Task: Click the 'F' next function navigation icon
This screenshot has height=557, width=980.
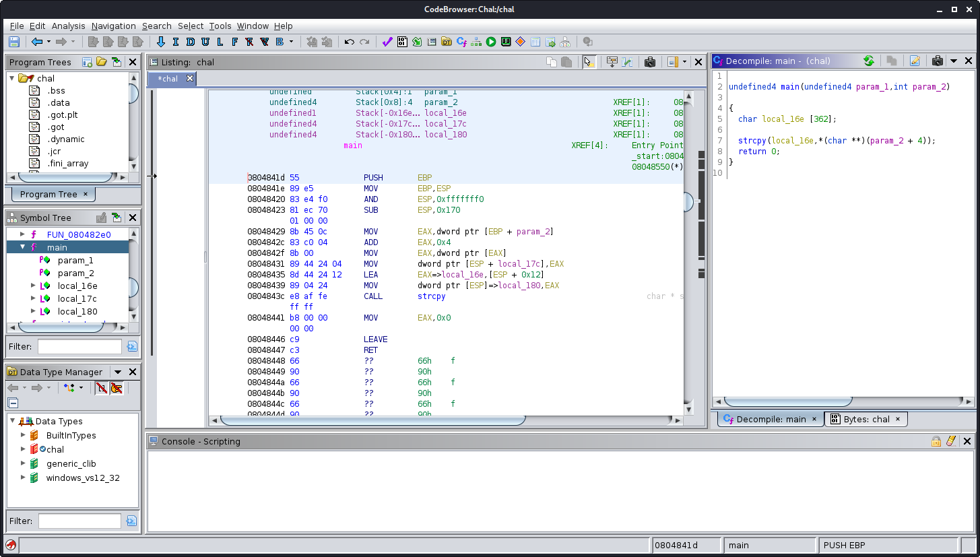Action: pyautogui.click(x=235, y=42)
